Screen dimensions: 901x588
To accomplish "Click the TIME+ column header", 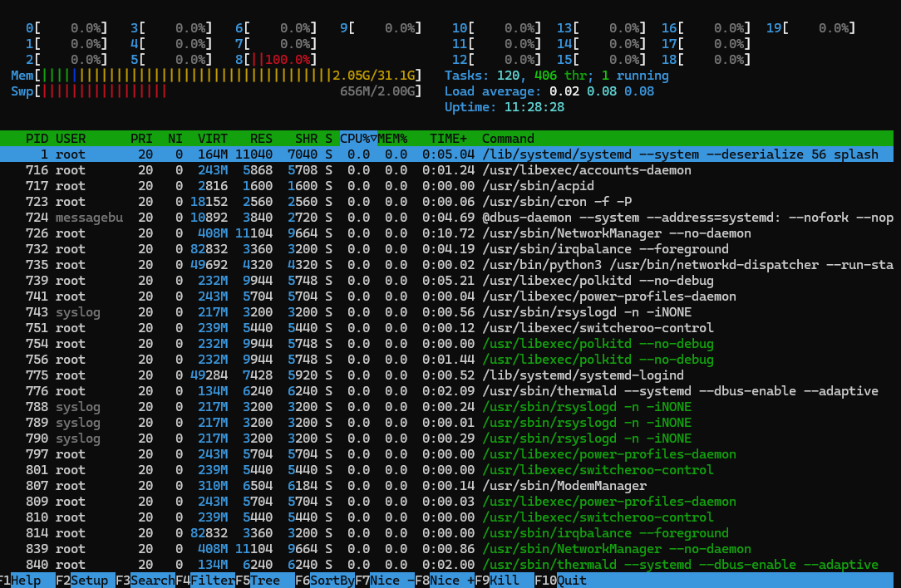I will click(x=448, y=139).
